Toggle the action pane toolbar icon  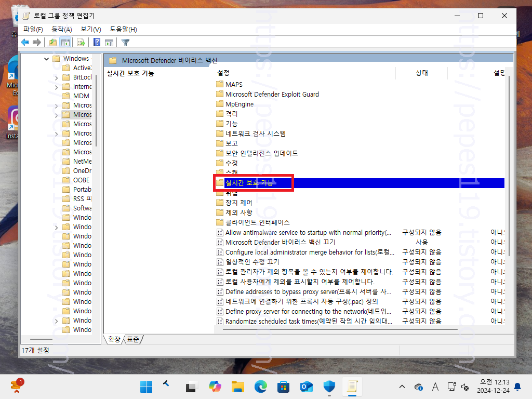(109, 43)
